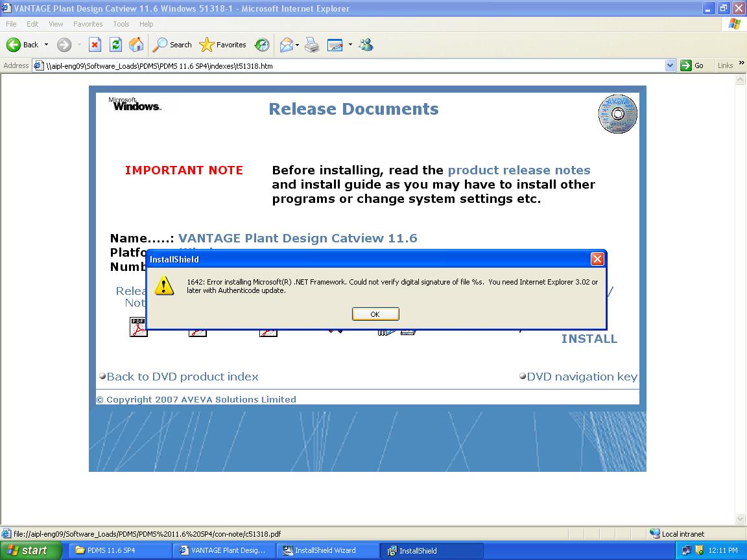The image size is (747, 560).
Task: Open the Forward history dropdown arrow
Action: click(79, 45)
